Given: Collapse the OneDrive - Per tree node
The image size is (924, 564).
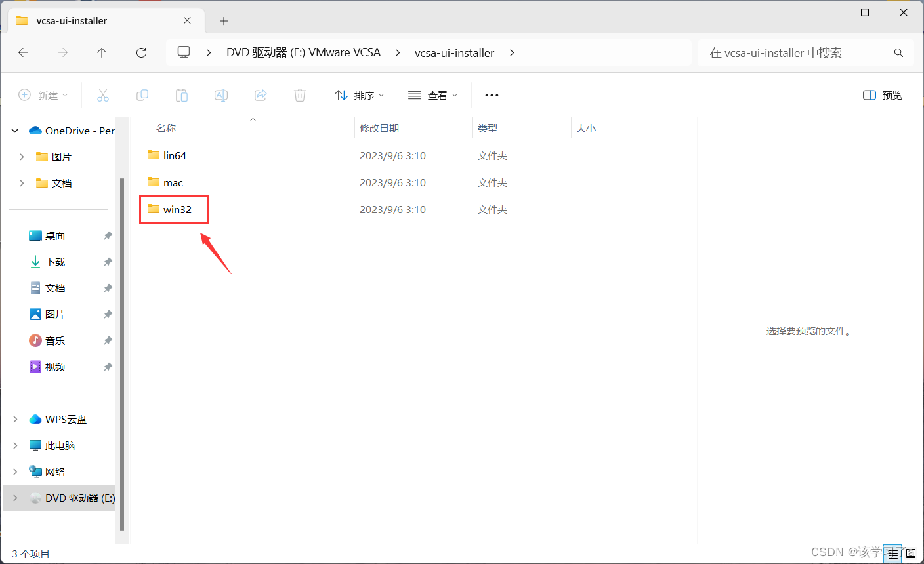Looking at the screenshot, I should 15,131.
